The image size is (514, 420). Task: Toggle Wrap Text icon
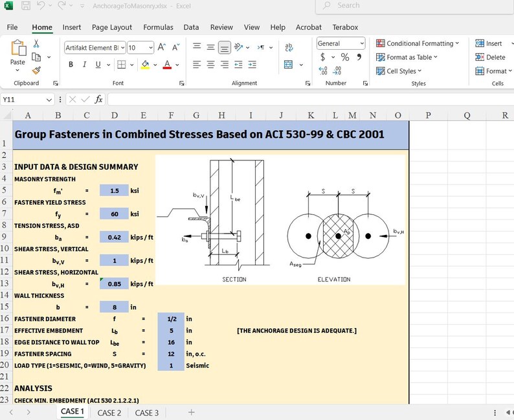(289, 47)
